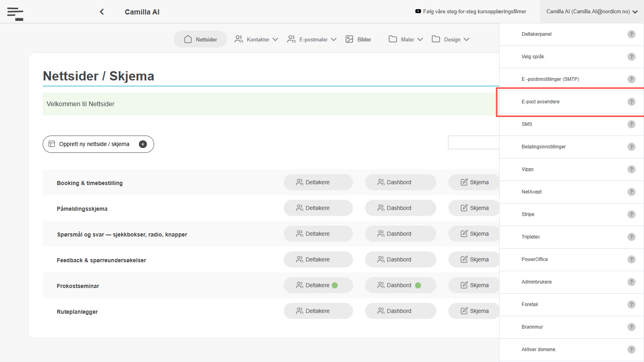
Task: Click the Booking & timebestilling row title
Action: (x=90, y=183)
